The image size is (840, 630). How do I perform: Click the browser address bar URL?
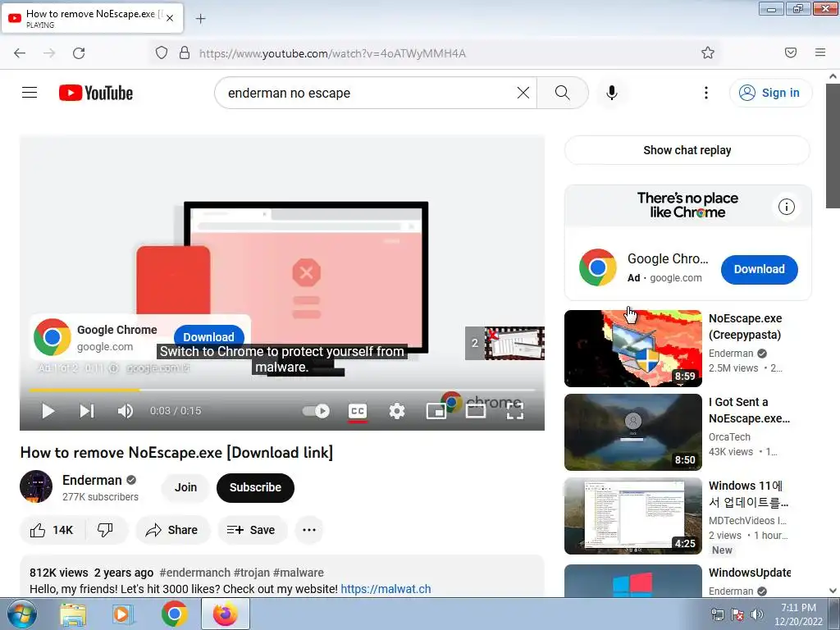[x=332, y=53]
